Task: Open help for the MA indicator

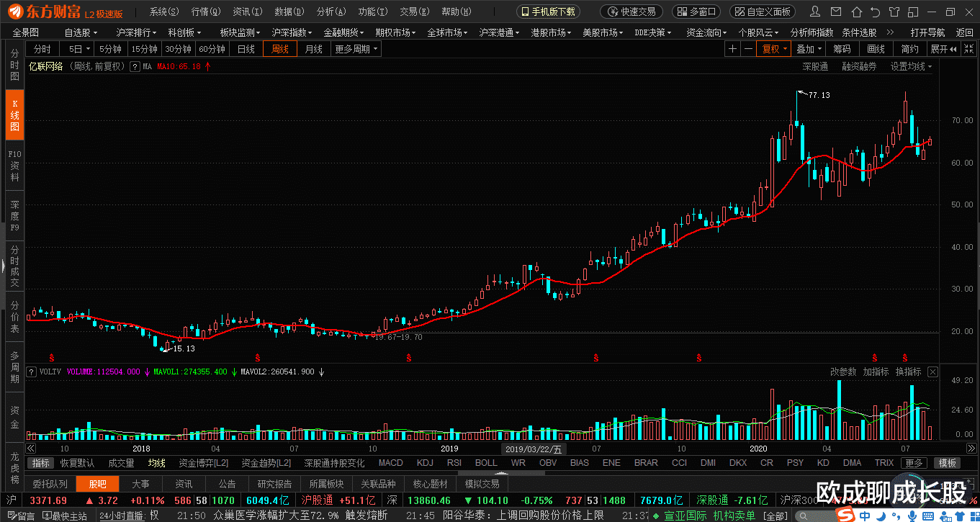Action: pyautogui.click(x=135, y=66)
